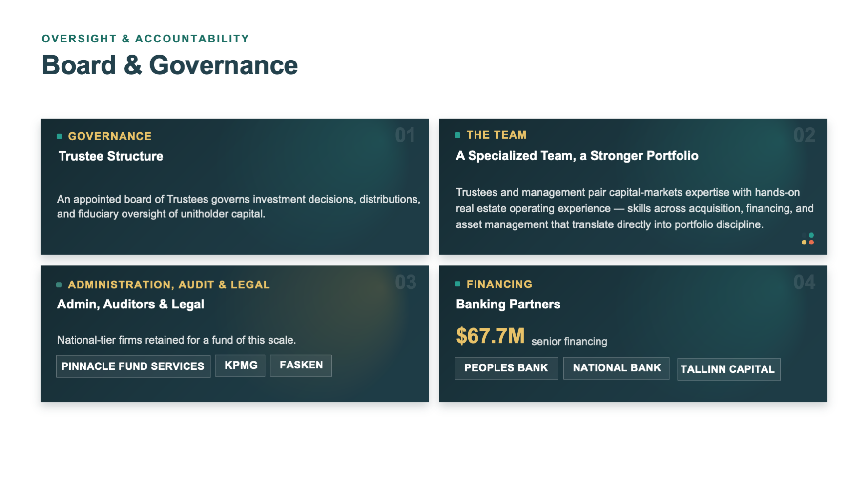The height and width of the screenshot is (488, 868).
Task: Select the 04 card number
Action: coord(805,282)
